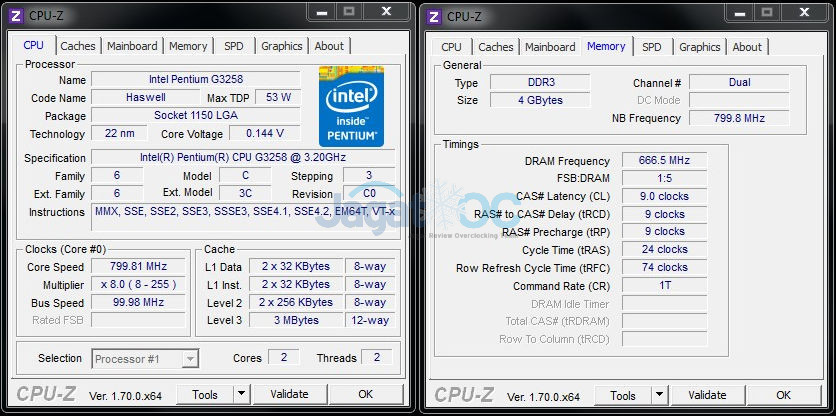Viewport: 836px width, 416px height.
Task: Click empty DRAM Idle Timer field
Action: click(664, 303)
